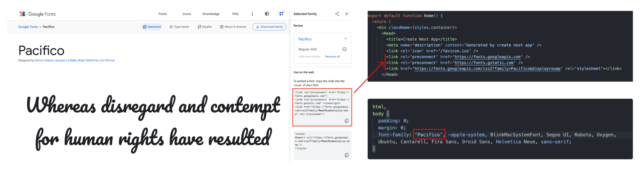Switch to the Type tester tab

tap(179, 27)
